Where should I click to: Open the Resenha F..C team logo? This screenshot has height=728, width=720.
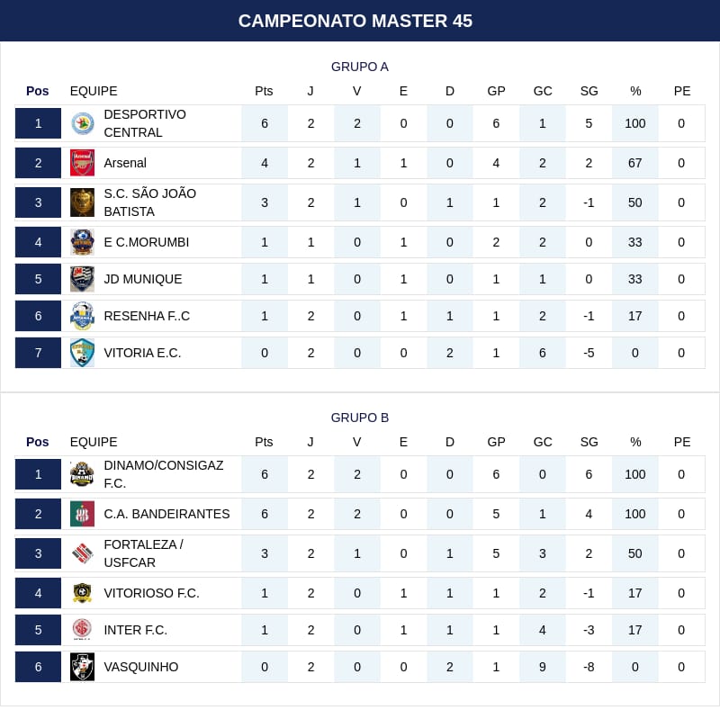[82, 316]
